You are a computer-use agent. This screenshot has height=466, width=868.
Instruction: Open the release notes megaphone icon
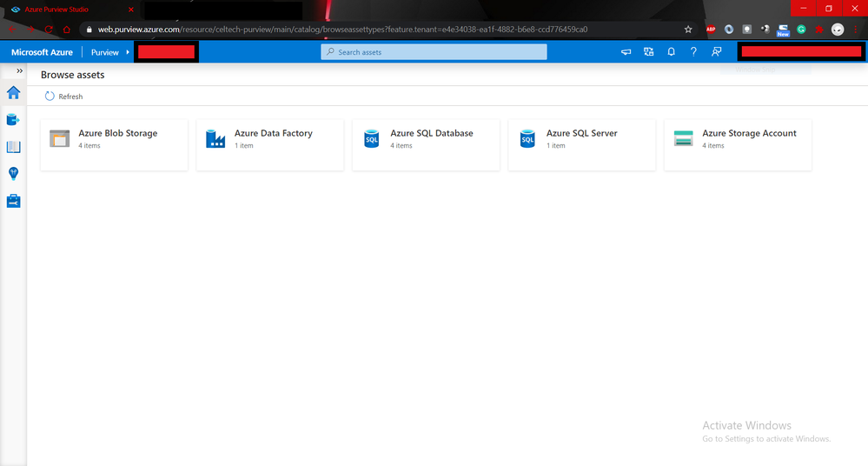(626, 52)
